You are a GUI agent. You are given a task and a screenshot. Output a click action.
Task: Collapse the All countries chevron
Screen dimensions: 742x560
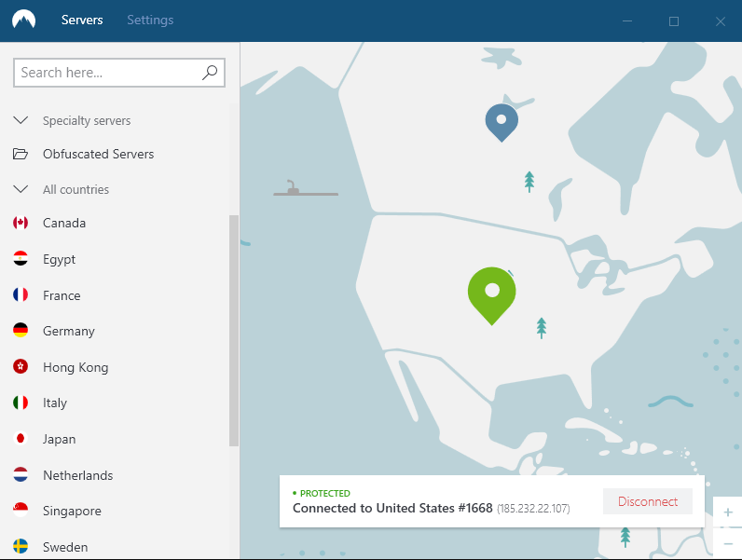[21, 189]
